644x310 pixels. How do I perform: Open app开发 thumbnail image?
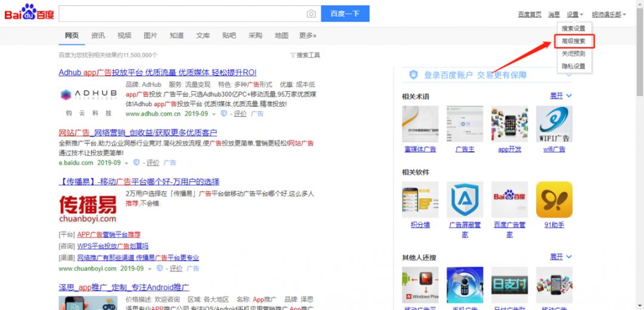tap(510, 124)
